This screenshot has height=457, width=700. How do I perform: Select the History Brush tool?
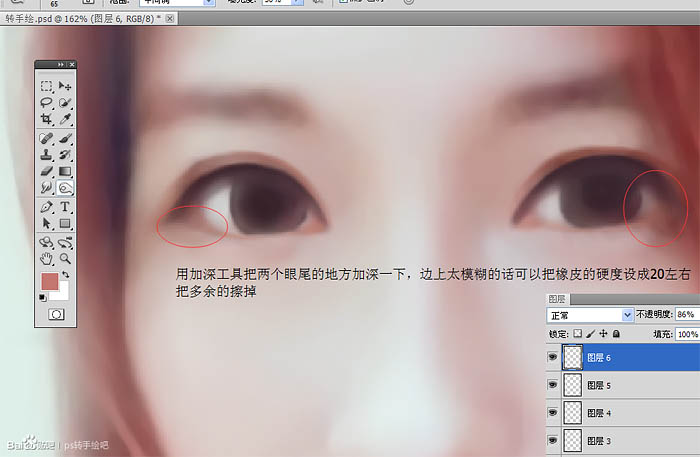pyautogui.click(x=65, y=155)
